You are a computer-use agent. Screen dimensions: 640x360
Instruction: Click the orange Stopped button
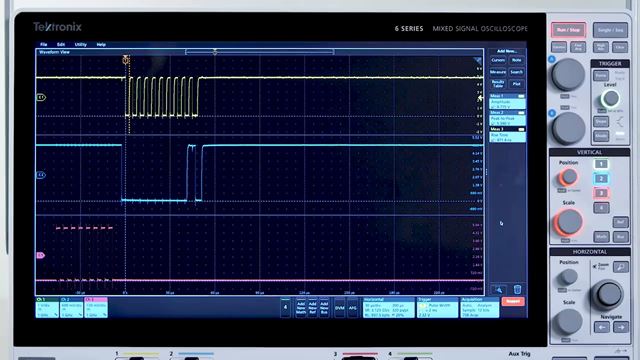513,301
